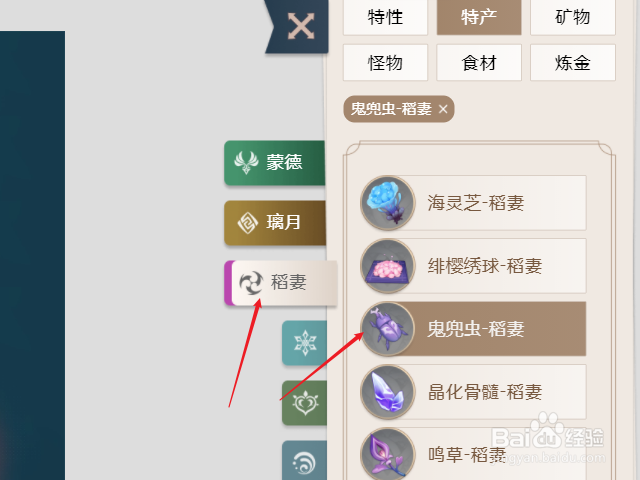Open the 炼金 category tab
Viewport: 640px width, 480px height.
click(x=573, y=63)
